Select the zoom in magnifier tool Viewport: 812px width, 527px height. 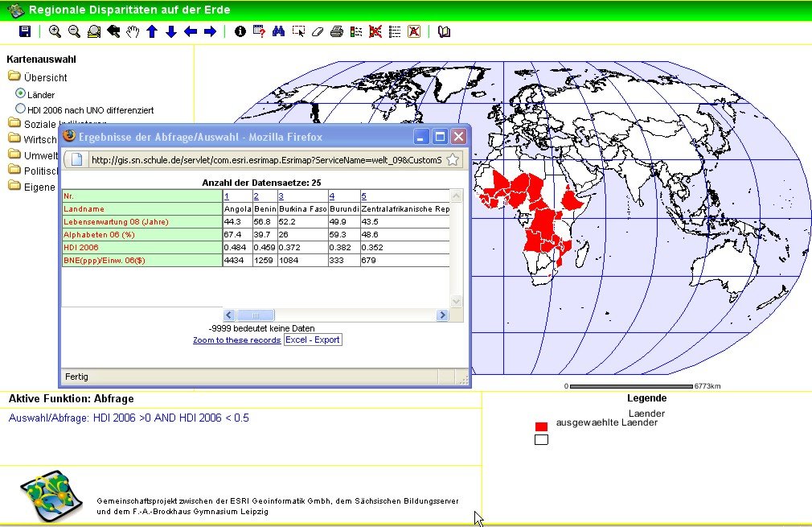(x=55, y=31)
